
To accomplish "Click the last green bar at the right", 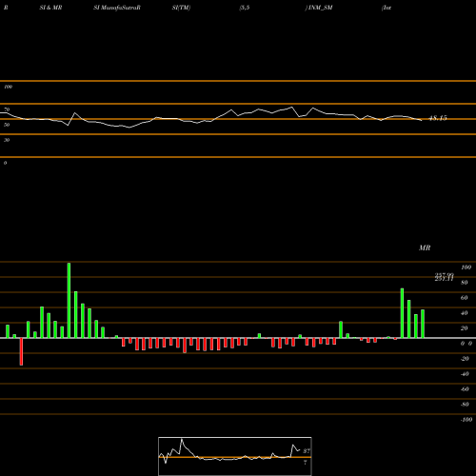I will click(423, 324).
